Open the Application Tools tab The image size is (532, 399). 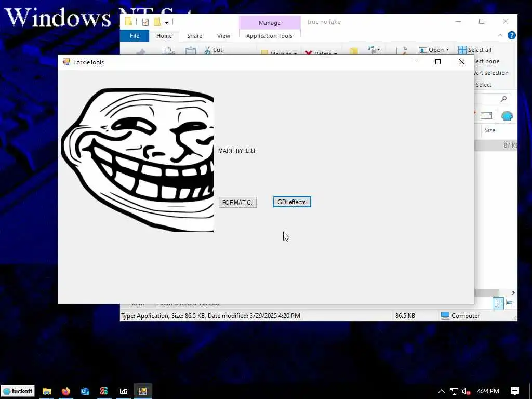270,36
